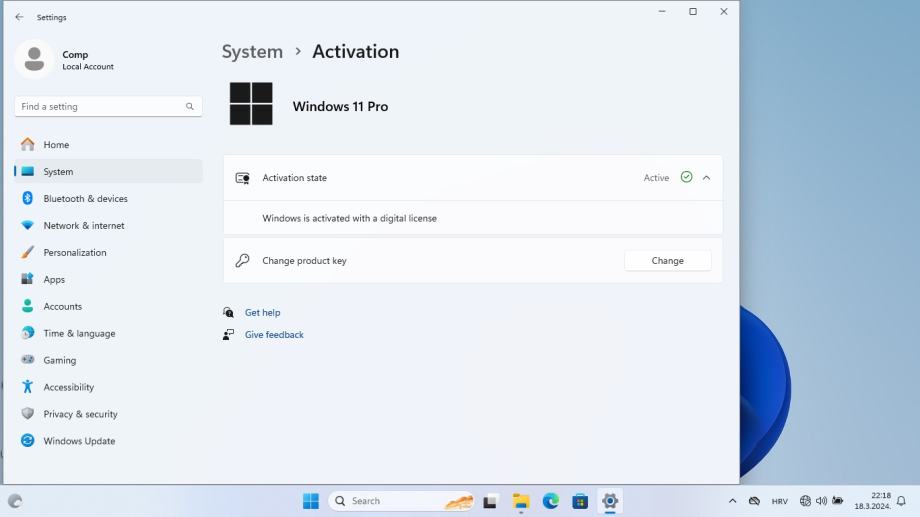Image resolution: width=920 pixels, height=517 pixels.
Task: Select System in the sidebar
Action: coord(108,171)
